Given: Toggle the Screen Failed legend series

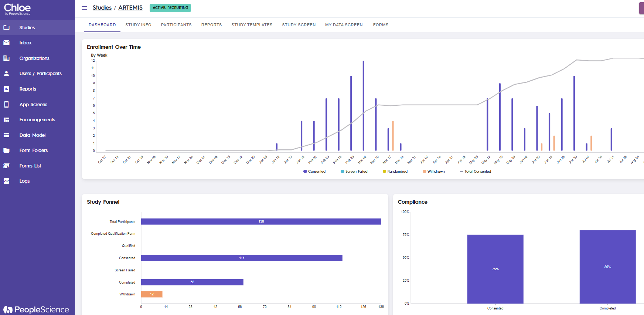Looking at the screenshot, I should (354, 172).
